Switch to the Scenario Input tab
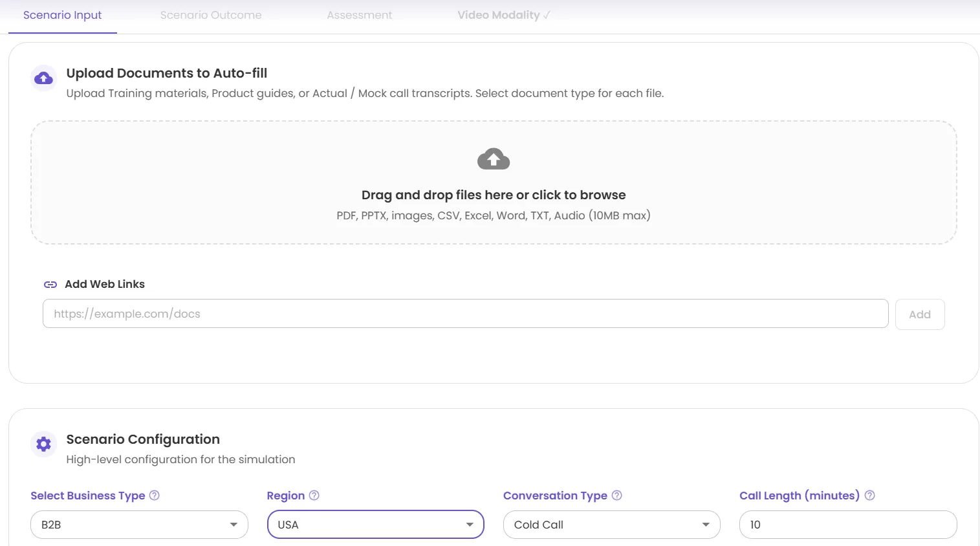 [62, 16]
